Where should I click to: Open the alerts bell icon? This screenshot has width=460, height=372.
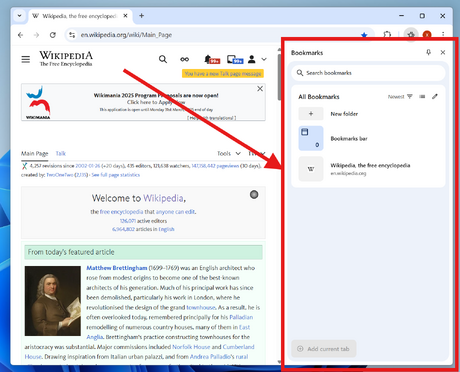tap(212, 60)
